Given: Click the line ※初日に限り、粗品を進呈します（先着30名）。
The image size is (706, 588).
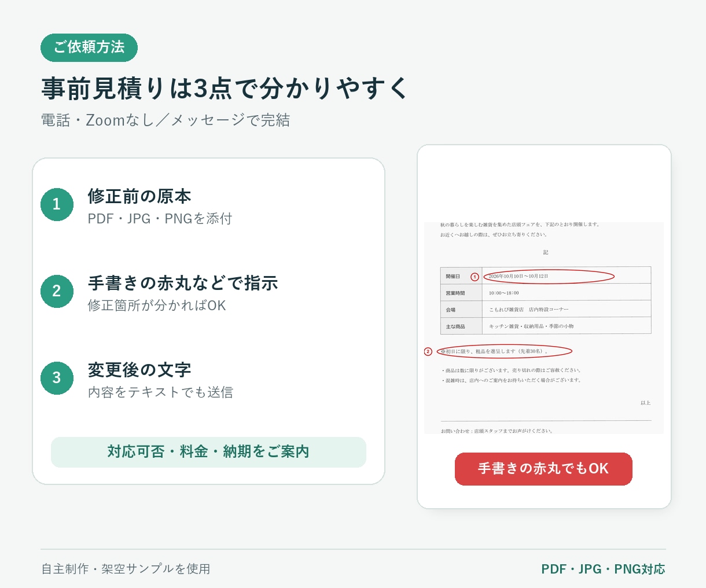Looking at the screenshot, I should click(494, 351).
